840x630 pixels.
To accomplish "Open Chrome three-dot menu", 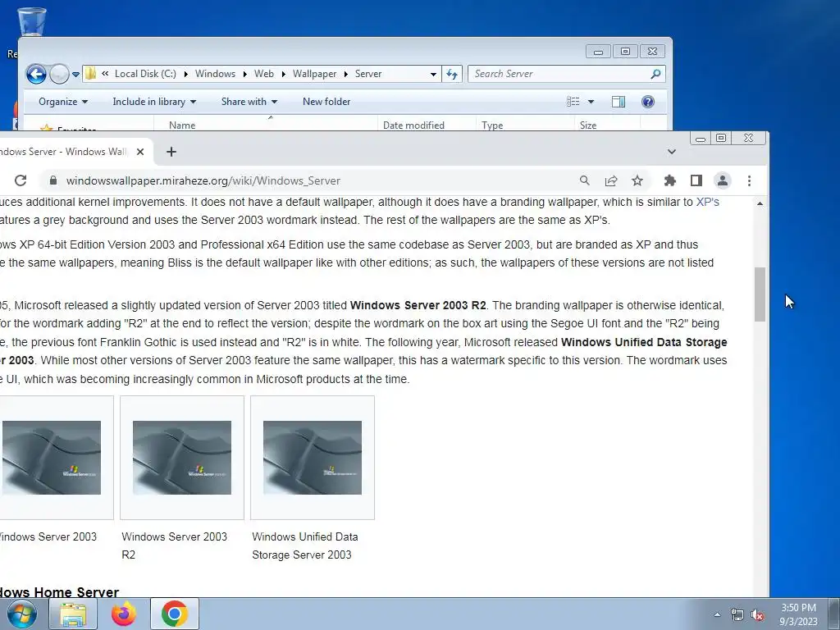I will tap(749, 180).
